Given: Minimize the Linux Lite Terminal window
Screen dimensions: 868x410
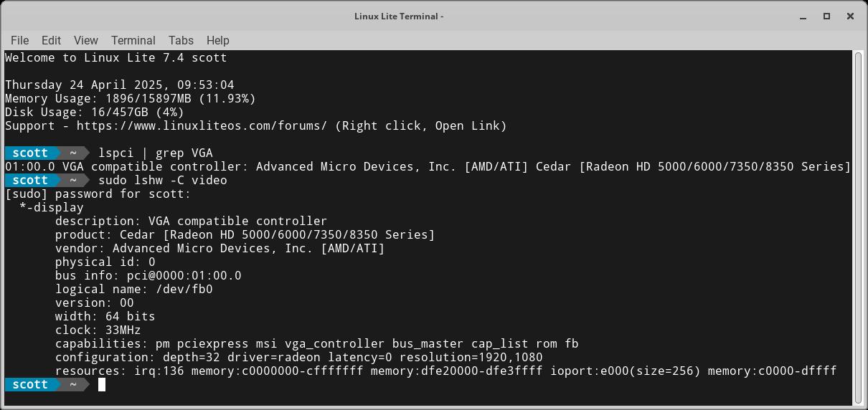Looking at the screenshot, I should [803, 16].
